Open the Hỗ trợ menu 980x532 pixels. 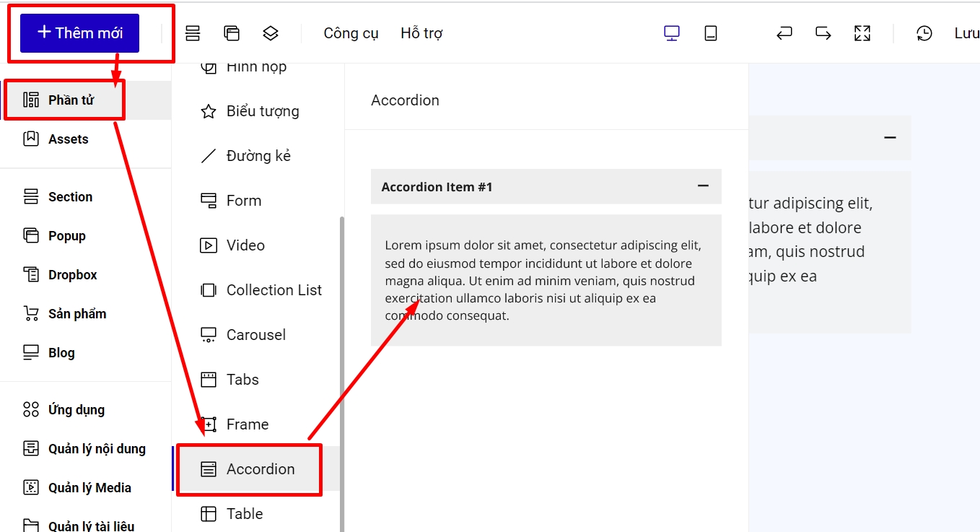(421, 33)
